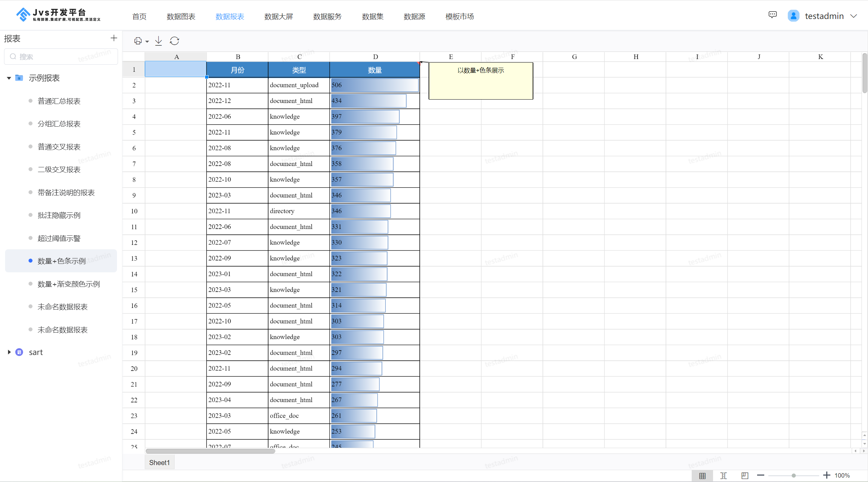Switch to page break preview mode
Image resolution: width=868 pixels, height=482 pixels.
(744, 475)
